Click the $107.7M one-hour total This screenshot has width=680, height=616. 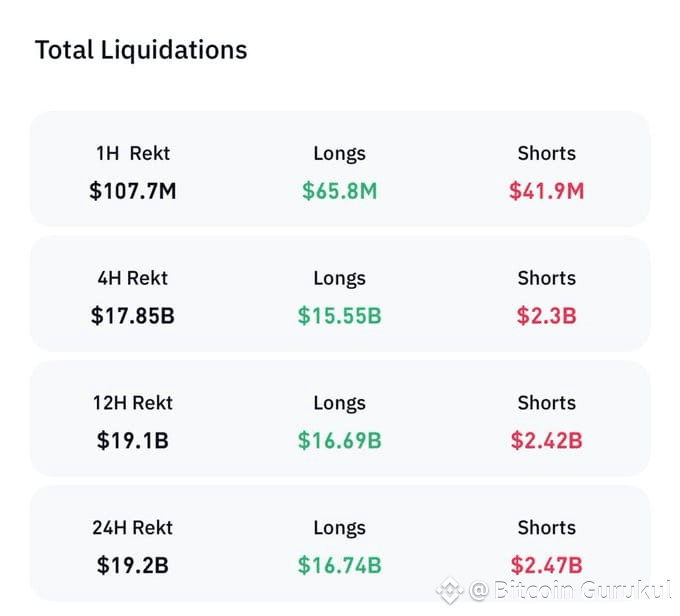[133, 190]
